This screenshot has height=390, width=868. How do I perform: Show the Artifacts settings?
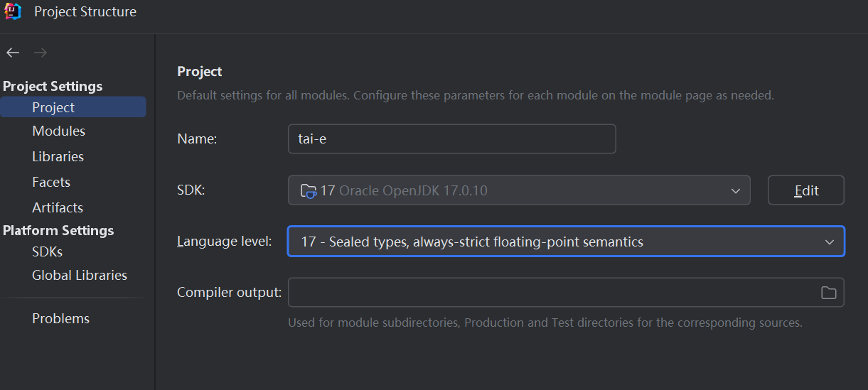[x=58, y=208]
